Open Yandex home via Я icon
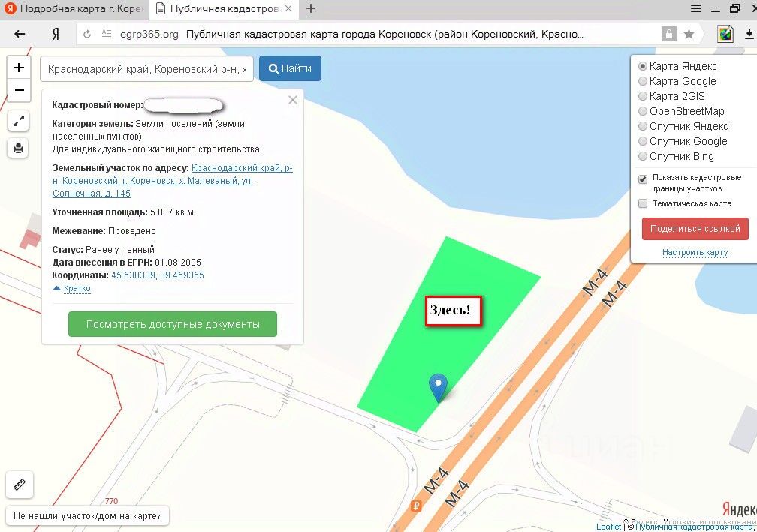The width and height of the screenshot is (757, 532). coord(56,34)
